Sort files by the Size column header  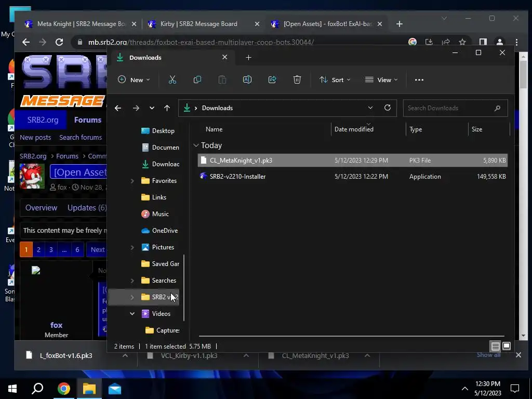coord(477,129)
